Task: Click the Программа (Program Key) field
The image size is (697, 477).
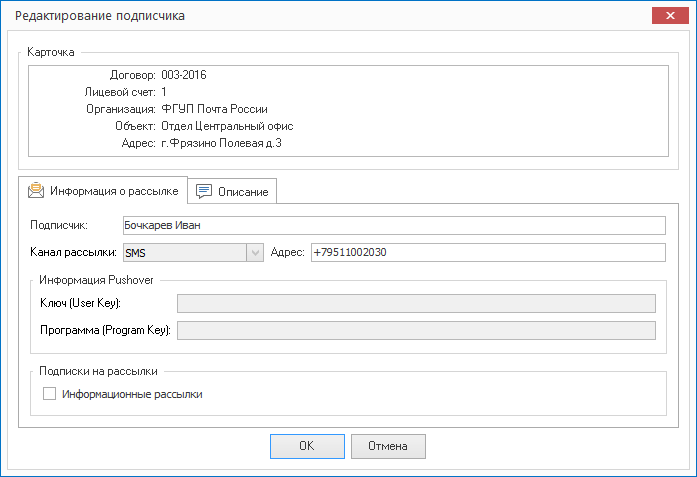Action: [x=416, y=330]
